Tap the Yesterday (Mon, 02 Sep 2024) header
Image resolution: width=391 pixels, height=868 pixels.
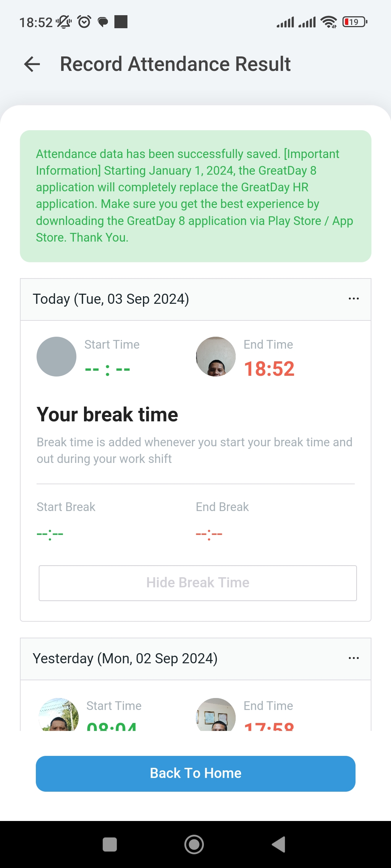[x=125, y=659]
